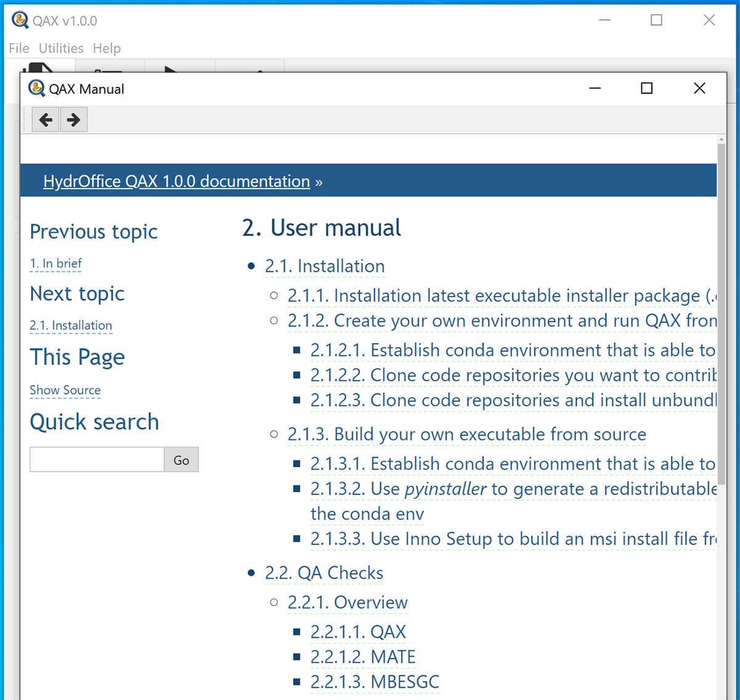Open the File menu
Viewport: 740px width, 700px height.
pyautogui.click(x=19, y=48)
